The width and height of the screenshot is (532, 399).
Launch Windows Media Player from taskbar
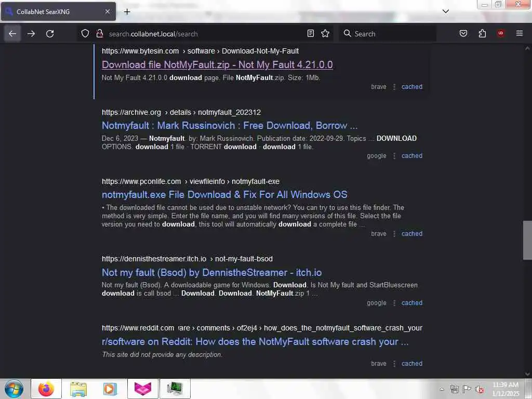[x=110, y=389]
